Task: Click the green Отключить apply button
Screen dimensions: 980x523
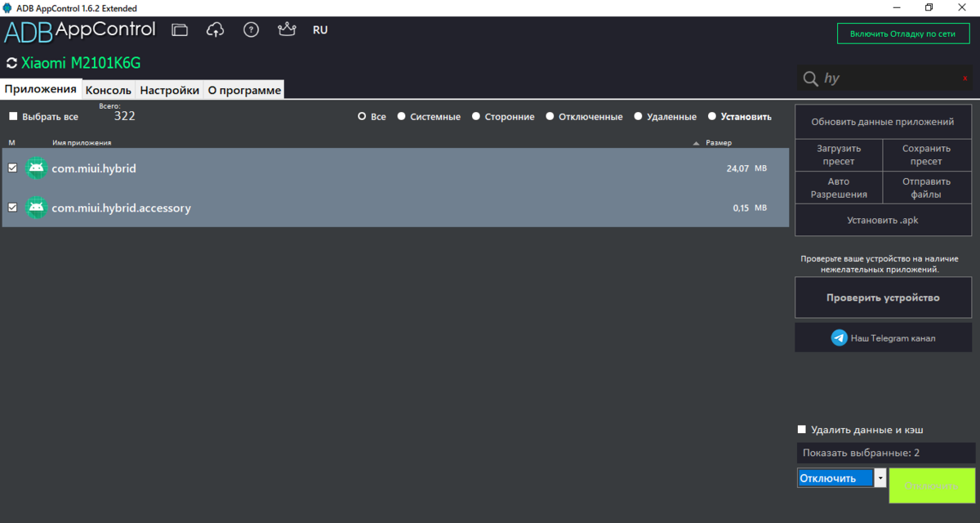Action: point(932,485)
